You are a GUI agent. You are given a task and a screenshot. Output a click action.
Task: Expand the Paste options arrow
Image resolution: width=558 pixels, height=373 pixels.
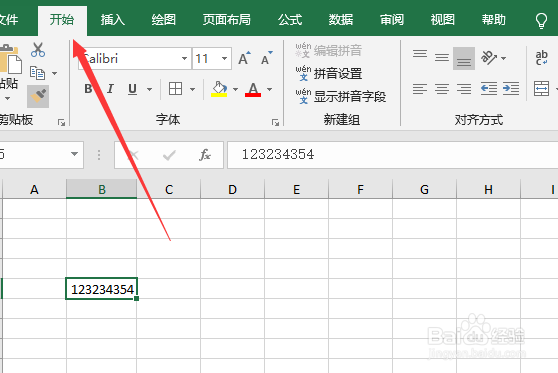coord(7,98)
